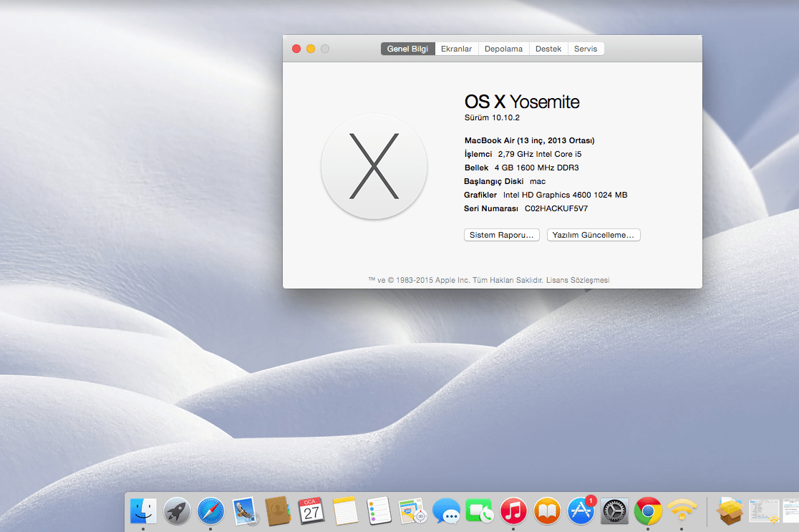The width and height of the screenshot is (799, 532).
Task: Open Finder from the dock
Action: pyautogui.click(x=143, y=511)
